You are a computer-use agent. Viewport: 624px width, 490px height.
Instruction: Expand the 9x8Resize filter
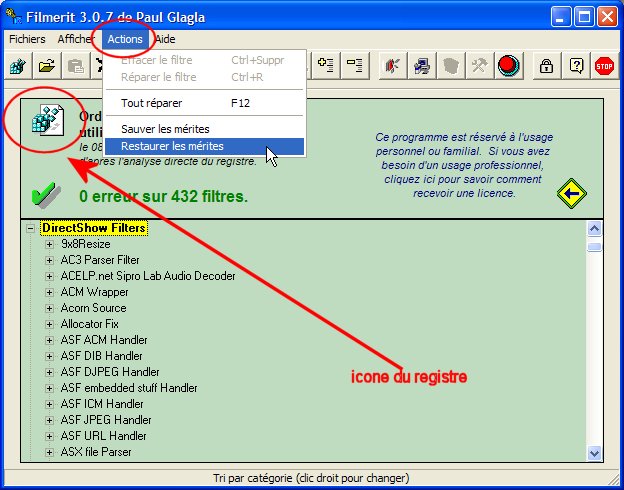tap(49, 244)
